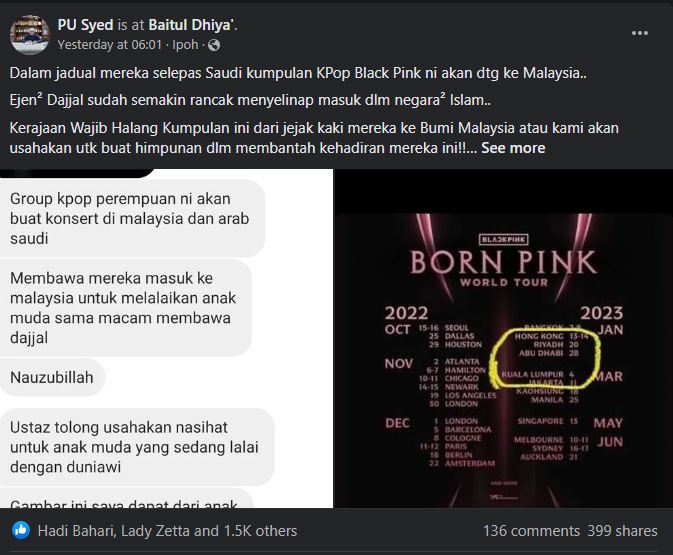Click the Yesterday at 06:01 timestamp
Viewport: 673px width, 555px height.
tap(110, 45)
